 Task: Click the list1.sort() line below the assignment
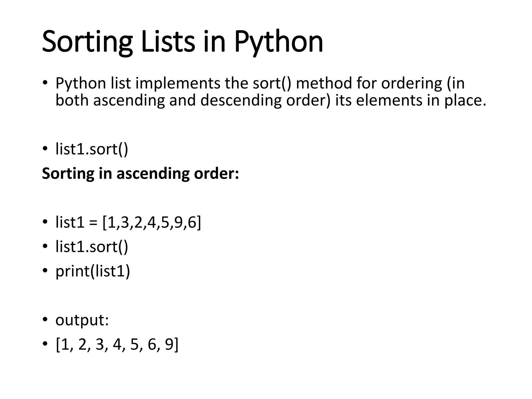tap(92, 247)
